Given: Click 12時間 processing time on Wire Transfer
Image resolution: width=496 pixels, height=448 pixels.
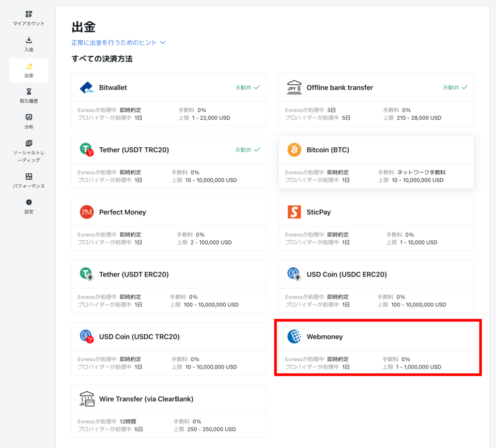Looking at the screenshot, I should pyautogui.click(x=128, y=421).
